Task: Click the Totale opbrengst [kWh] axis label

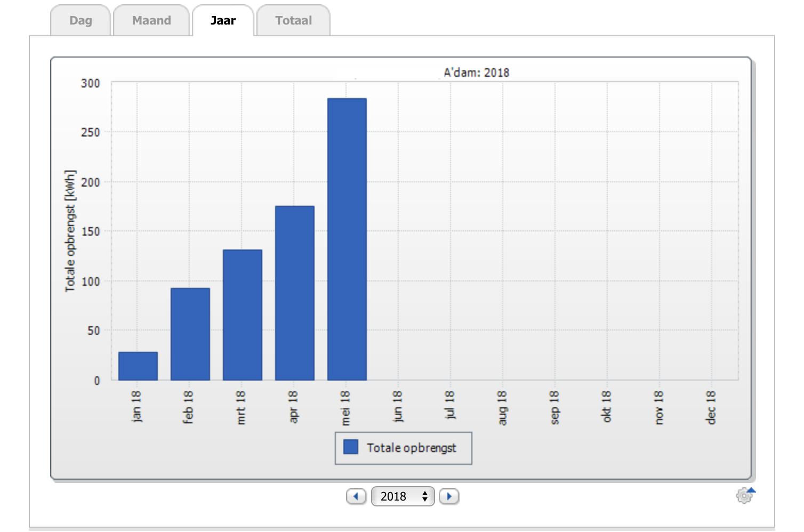Action: (70, 231)
